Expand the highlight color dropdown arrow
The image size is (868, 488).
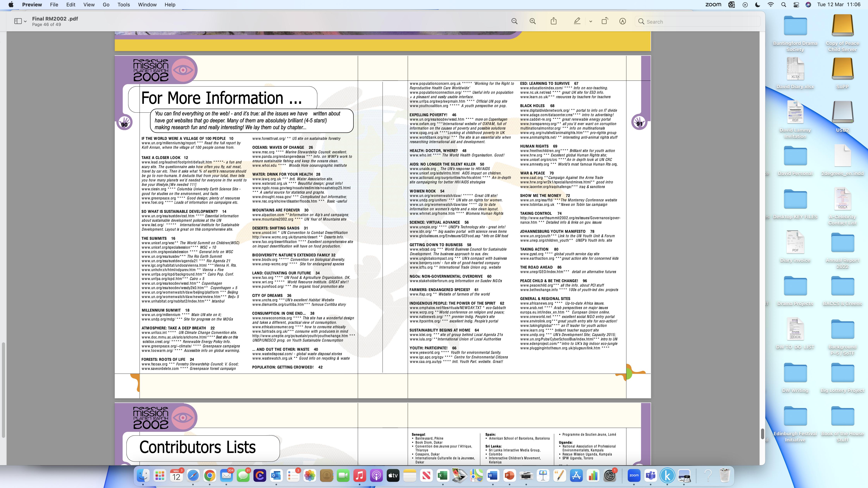point(590,21)
